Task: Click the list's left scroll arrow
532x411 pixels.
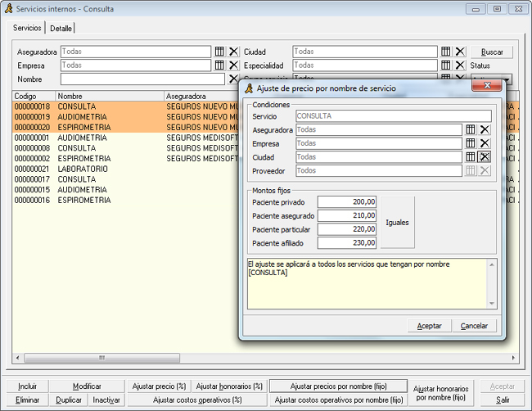Action: [x=18, y=358]
